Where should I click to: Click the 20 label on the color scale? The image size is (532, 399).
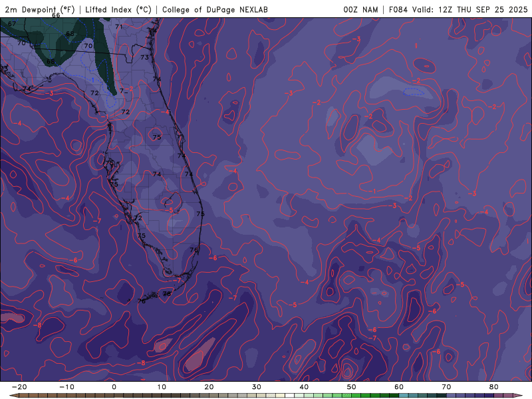[x=209, y=387]
